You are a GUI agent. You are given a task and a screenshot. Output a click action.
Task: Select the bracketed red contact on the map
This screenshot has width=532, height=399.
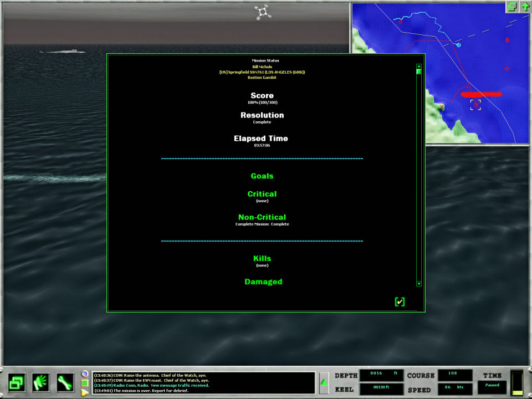tap(475, 104)
